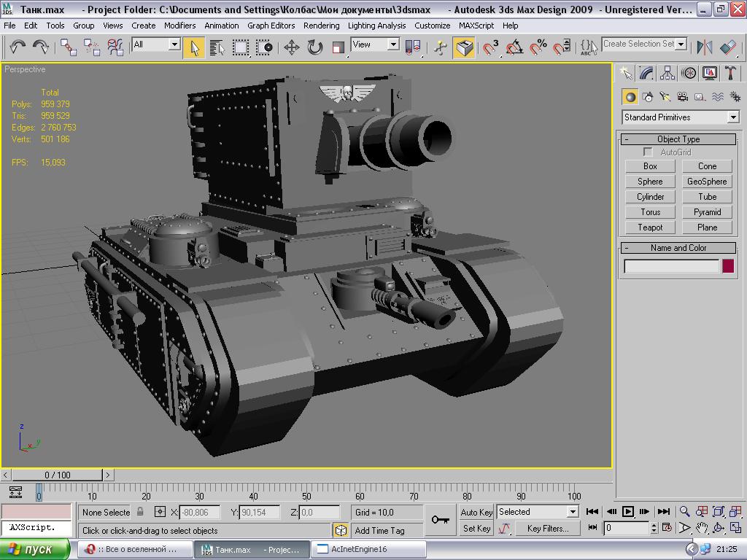This screenshot has width=747, height=560.
Task: Play the animation
Action: point(628,511)
